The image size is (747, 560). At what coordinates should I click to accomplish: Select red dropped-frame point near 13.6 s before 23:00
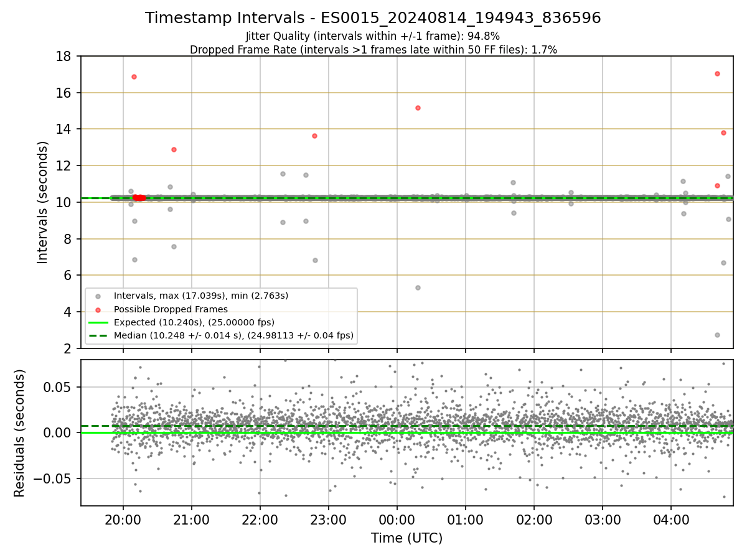tap(314, 136)
